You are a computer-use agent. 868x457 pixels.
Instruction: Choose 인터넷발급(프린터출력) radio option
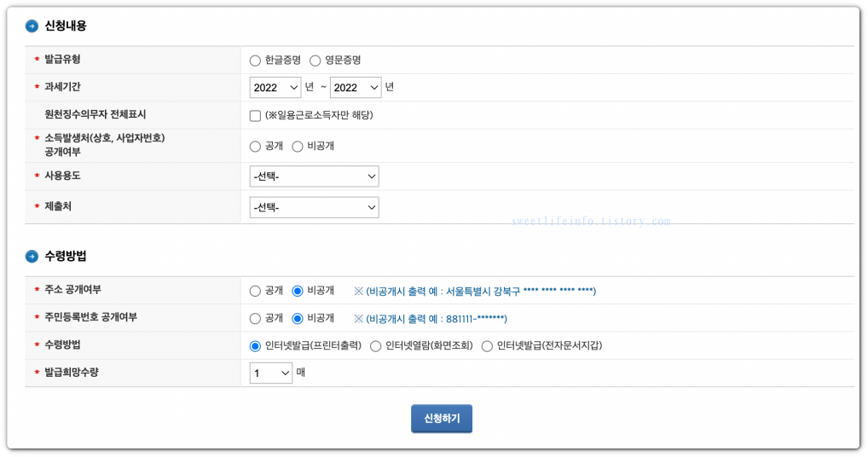pos(255,346)
